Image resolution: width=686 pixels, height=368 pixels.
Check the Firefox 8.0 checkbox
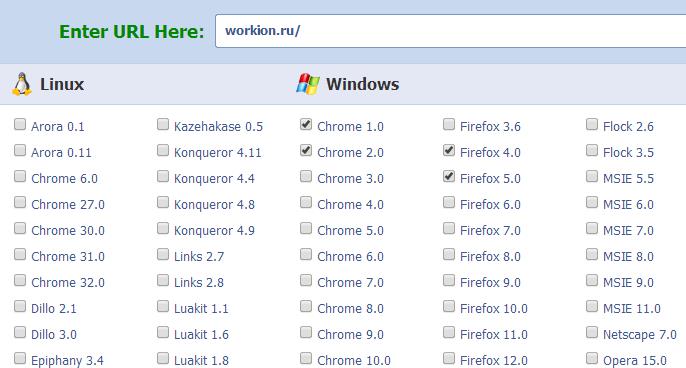449,254
